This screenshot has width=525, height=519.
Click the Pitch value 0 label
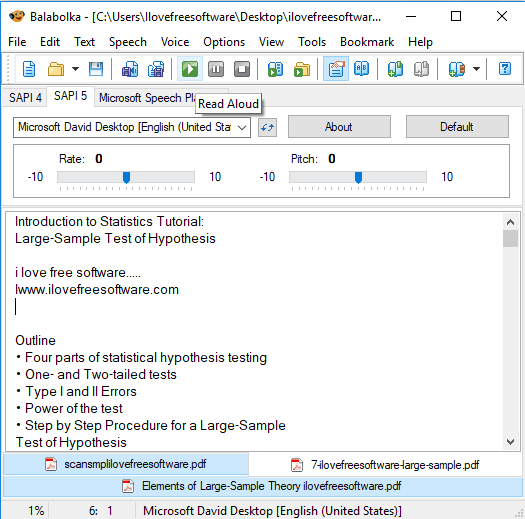coord(331,158)
